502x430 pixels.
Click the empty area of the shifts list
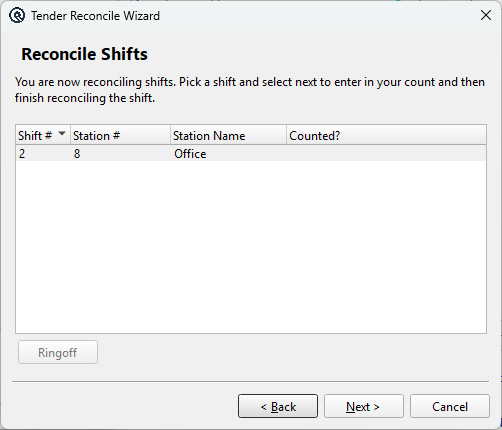[251, 247]
